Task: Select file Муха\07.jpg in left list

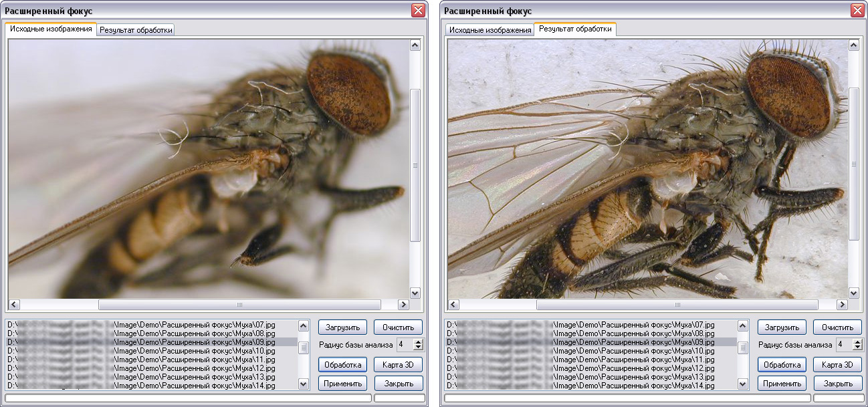Action: point(151,324)
